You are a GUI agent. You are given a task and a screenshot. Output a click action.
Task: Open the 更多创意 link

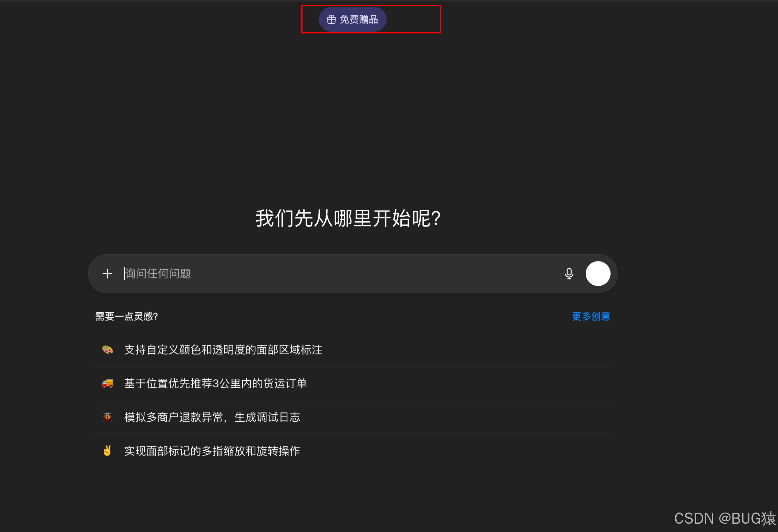point(591,316)
